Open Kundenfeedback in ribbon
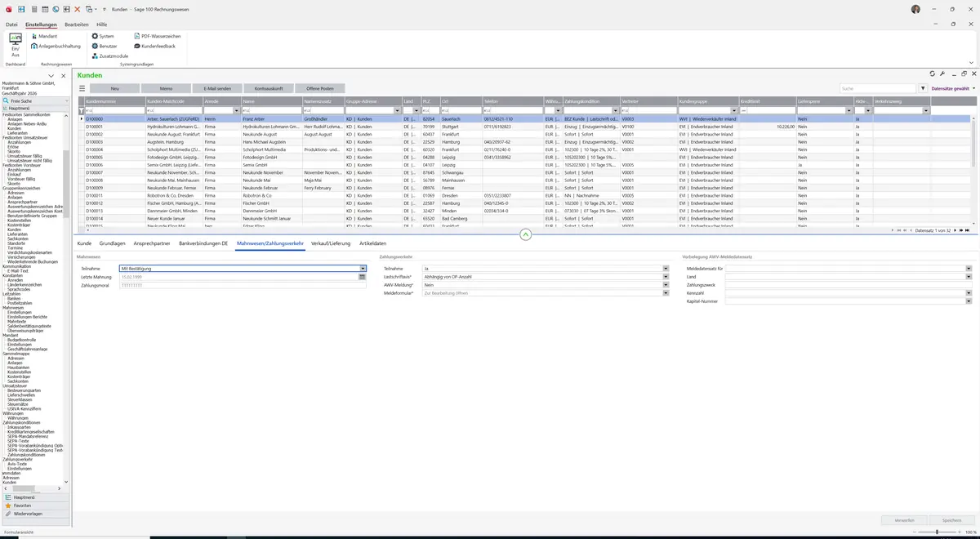This screenshot has width=980, height=539. coord(154,46)
